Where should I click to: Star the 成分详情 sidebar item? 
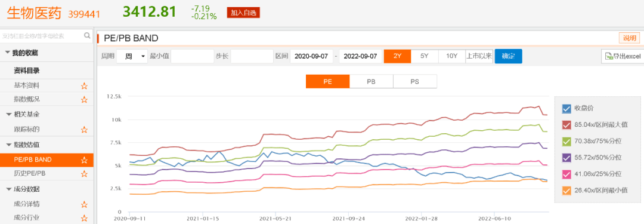click(84, 204)
